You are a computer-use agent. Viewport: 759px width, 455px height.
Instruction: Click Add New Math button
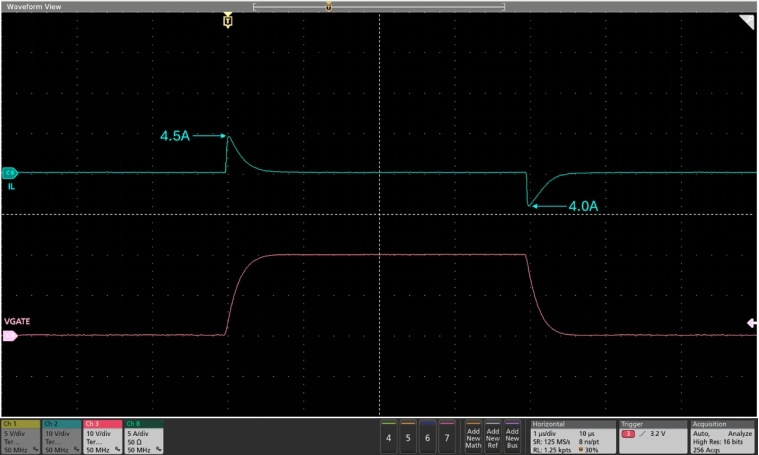[x=474, y=437]
